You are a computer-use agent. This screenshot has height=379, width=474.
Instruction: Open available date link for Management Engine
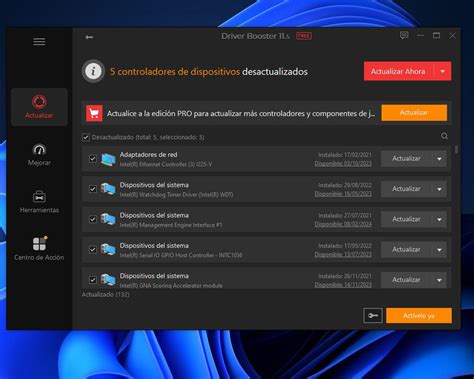tap(343, 224)
